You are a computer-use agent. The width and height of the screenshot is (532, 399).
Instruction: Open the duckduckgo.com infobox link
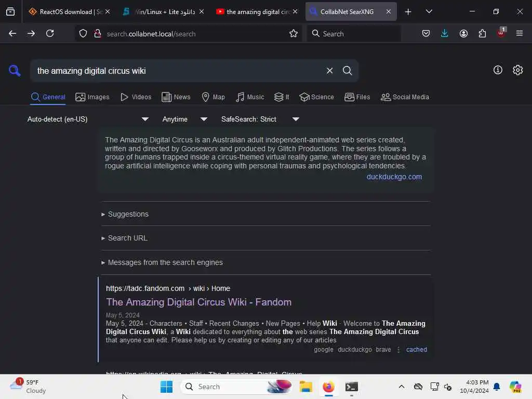394,177
